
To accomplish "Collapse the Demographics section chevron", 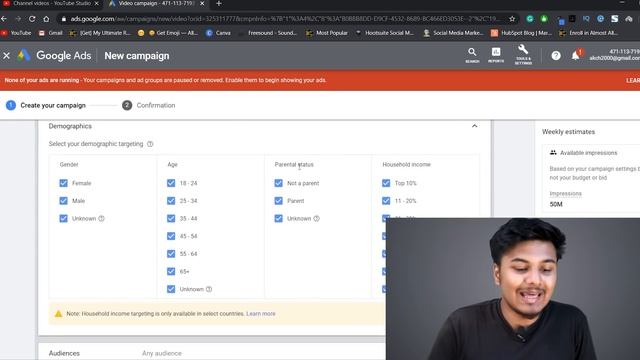I will pos(474,126).
